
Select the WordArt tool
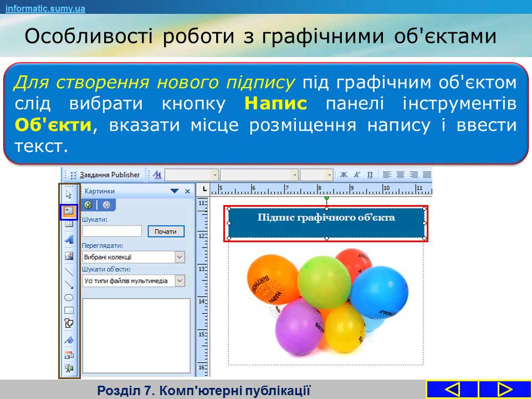click(x=69, y=240)
